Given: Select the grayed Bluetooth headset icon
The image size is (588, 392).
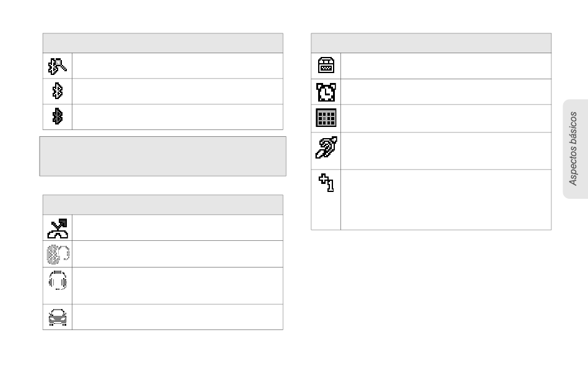Looking at the screenshot, I should pyautogui.click(x=57, y=254).
